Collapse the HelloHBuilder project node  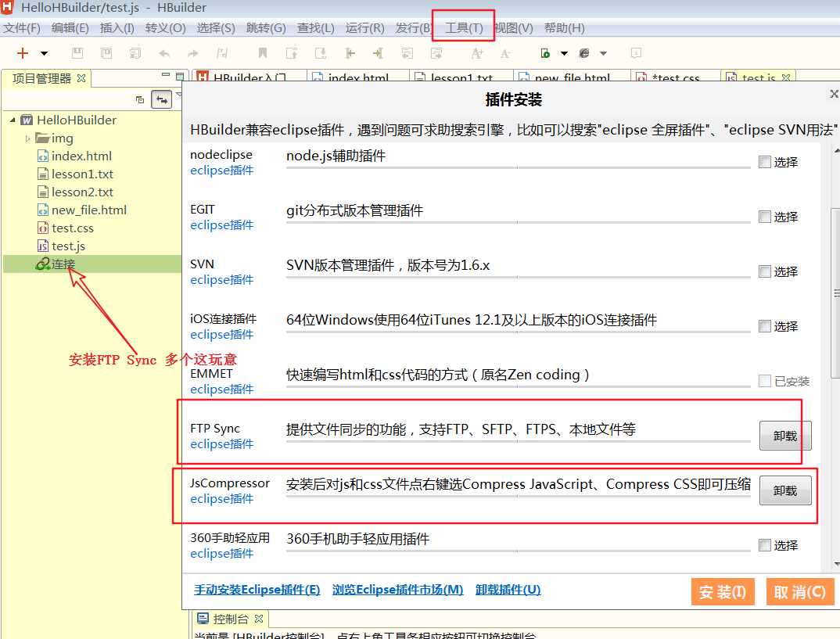pyautogui.click(x=13, y=120)
